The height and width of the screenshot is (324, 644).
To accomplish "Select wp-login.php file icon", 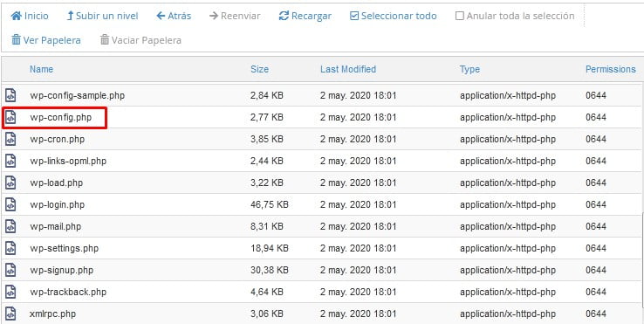I will pyautogui.click(x=10, y=204).
